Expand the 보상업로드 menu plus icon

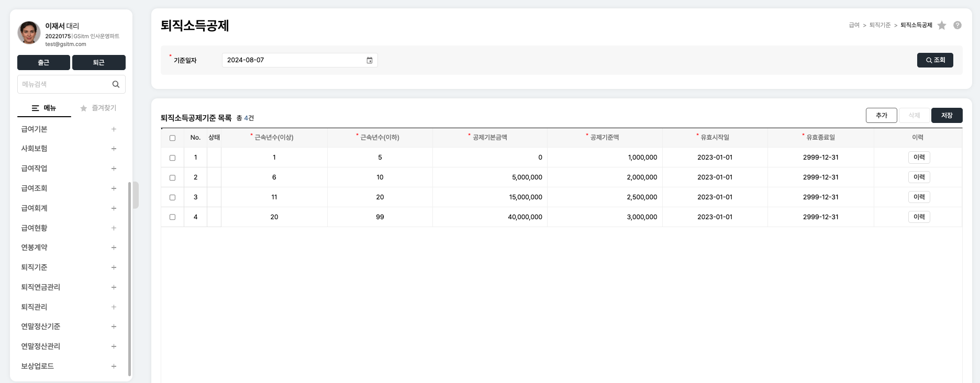tap(114, 366)
